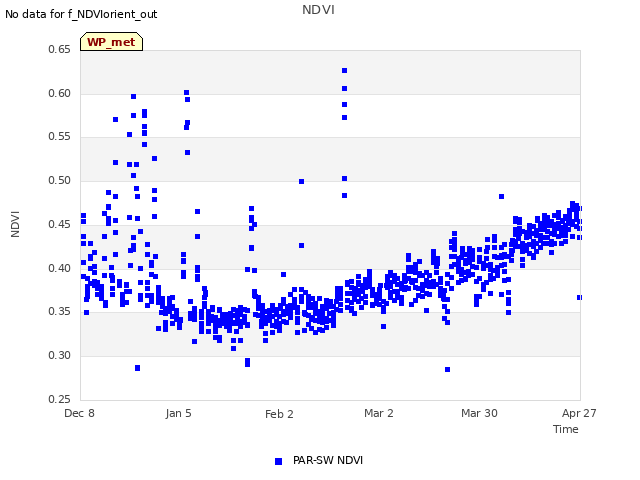Click the 0.45 y-axis label
This screenshot has width=640, height=480.
click(x=59, y=224)
